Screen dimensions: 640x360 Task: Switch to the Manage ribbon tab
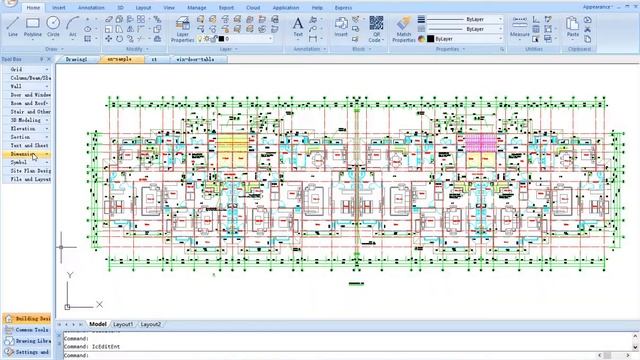(197, 8)
